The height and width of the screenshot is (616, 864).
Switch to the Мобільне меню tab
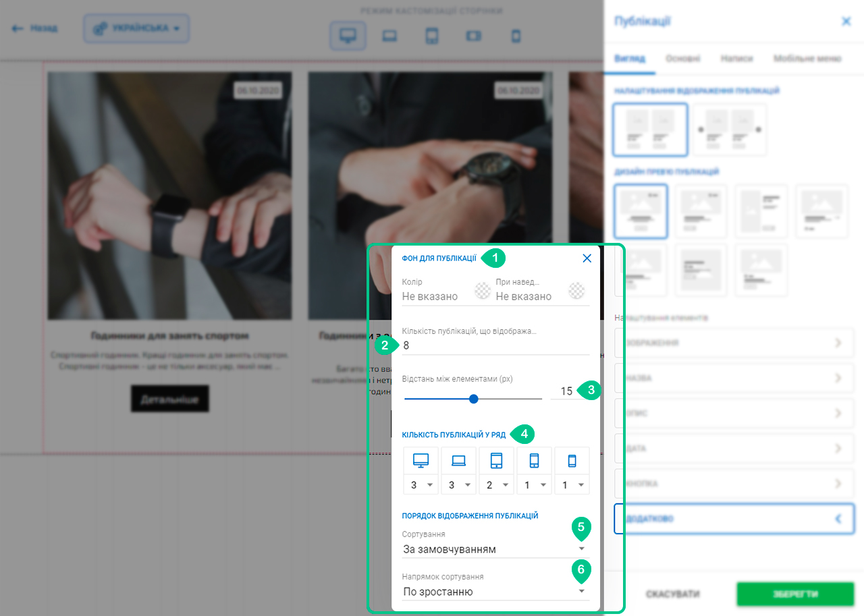point(807,59)
